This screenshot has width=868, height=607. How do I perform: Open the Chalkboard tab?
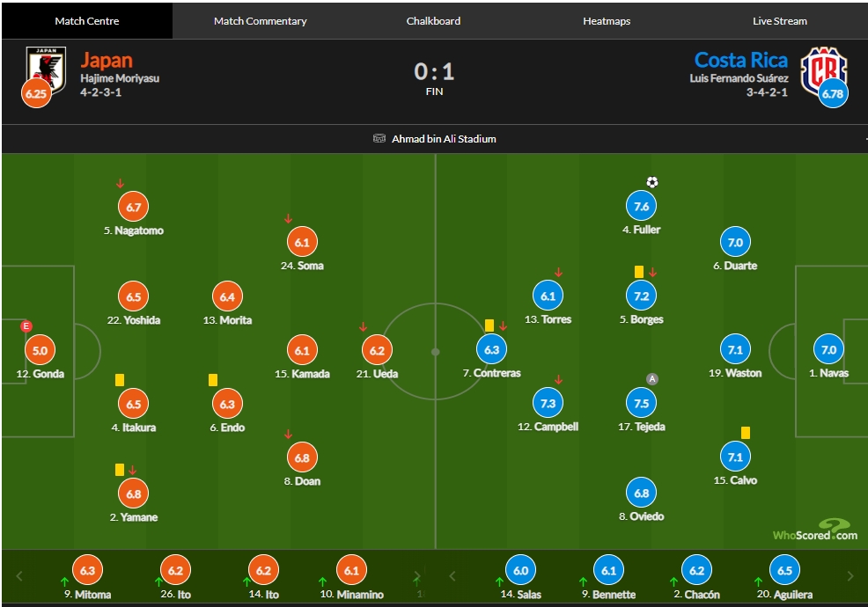[433, 21]
